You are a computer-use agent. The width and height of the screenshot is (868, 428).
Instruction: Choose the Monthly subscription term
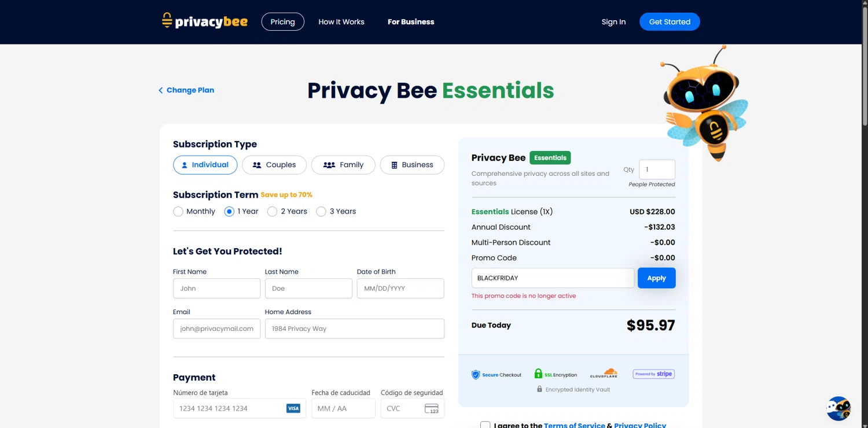pyautogui.click(x=178, y=212)
